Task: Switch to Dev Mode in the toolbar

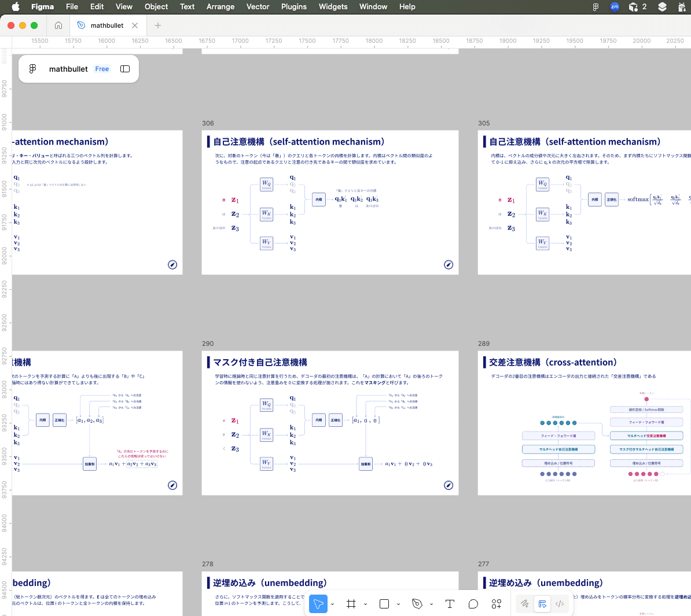Action: point(560,603)
